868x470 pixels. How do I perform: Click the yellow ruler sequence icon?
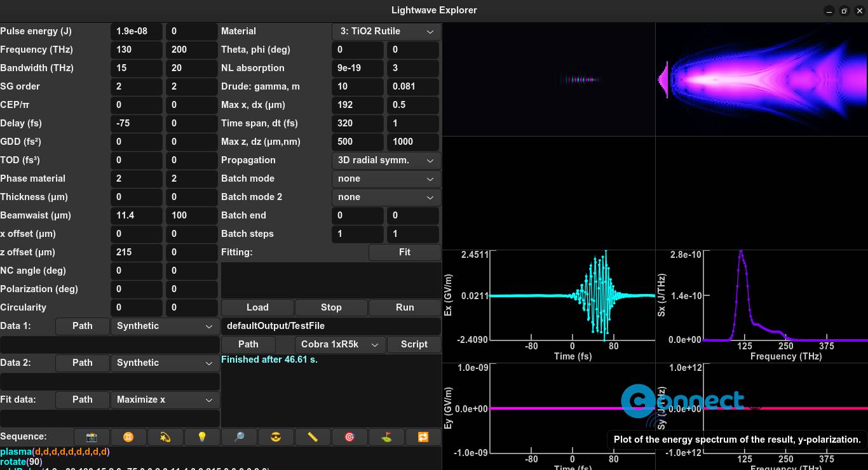[x=313, y=437]
